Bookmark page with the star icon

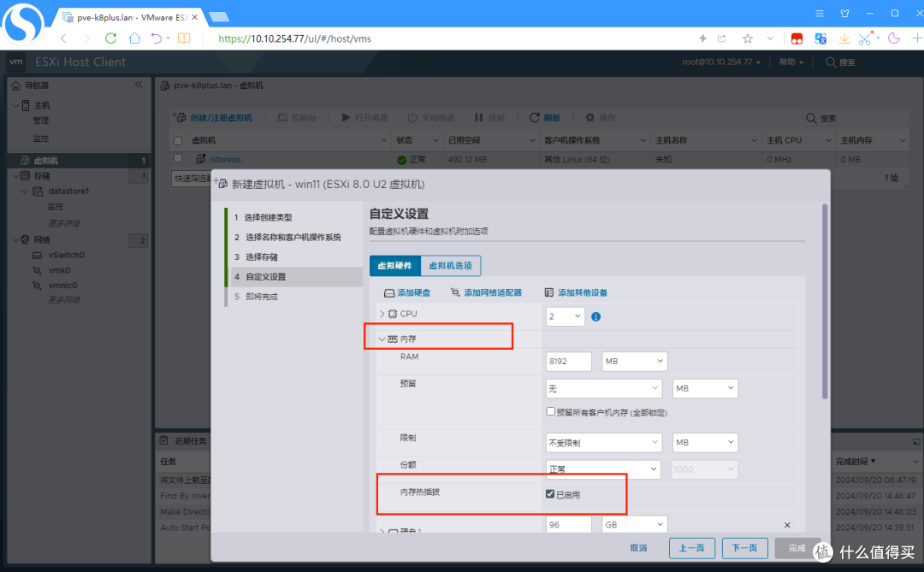tap(748, 38)
